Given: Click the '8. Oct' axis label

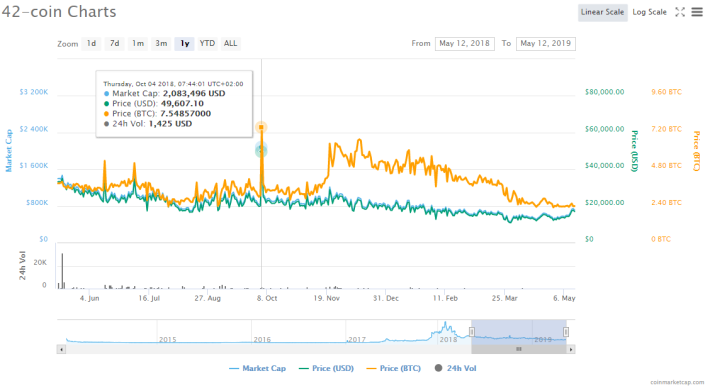Looking at the screenshot, I should pos(267,298).
